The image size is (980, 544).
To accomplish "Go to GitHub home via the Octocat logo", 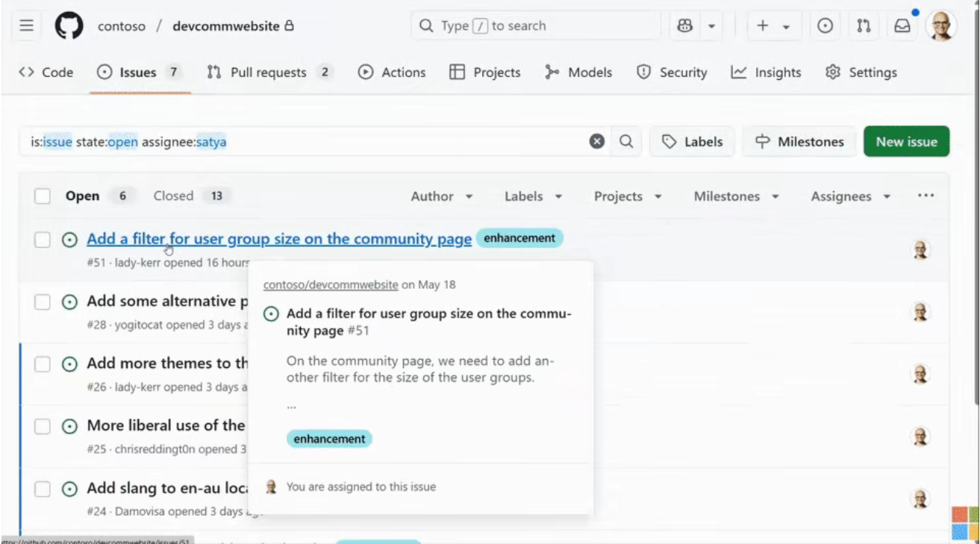I will pyautogui.click(x=69, y=26).
